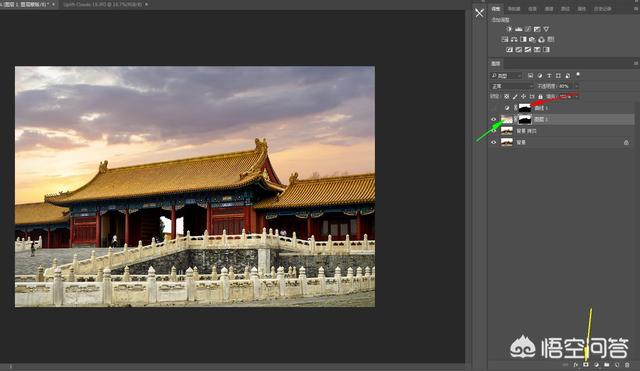Viewport: 640px width, 371px height.
Task: Add an Invert adjustment
Action: [509, 49]
